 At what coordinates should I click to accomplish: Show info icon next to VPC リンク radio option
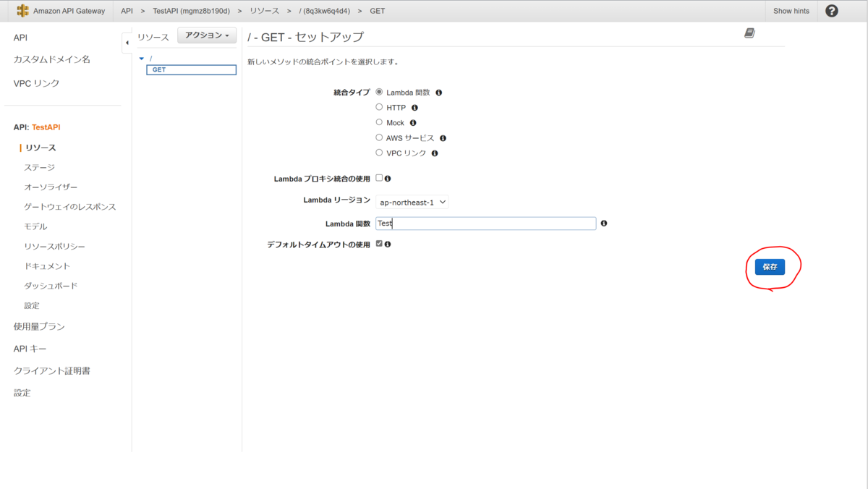click(435, 153)
